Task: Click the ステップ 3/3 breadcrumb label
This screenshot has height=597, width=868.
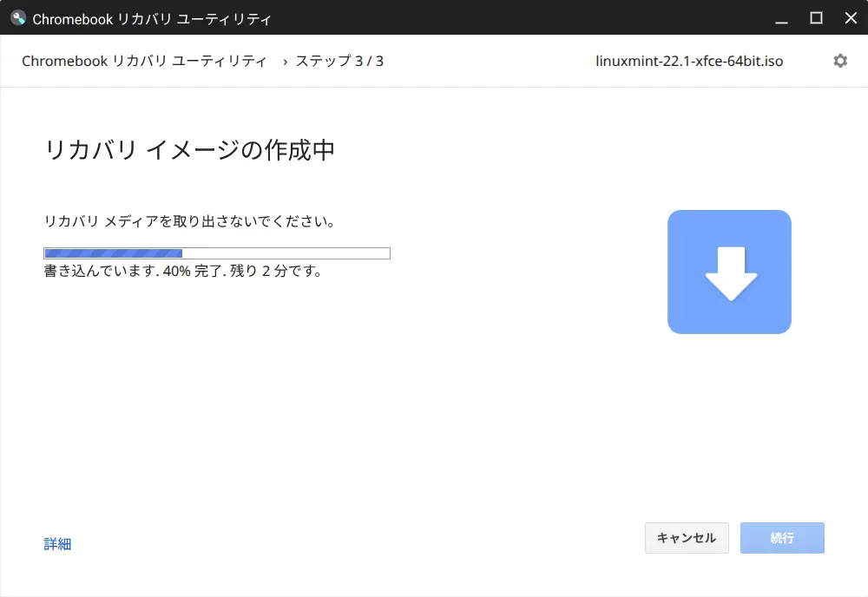Action: [340, 61]
